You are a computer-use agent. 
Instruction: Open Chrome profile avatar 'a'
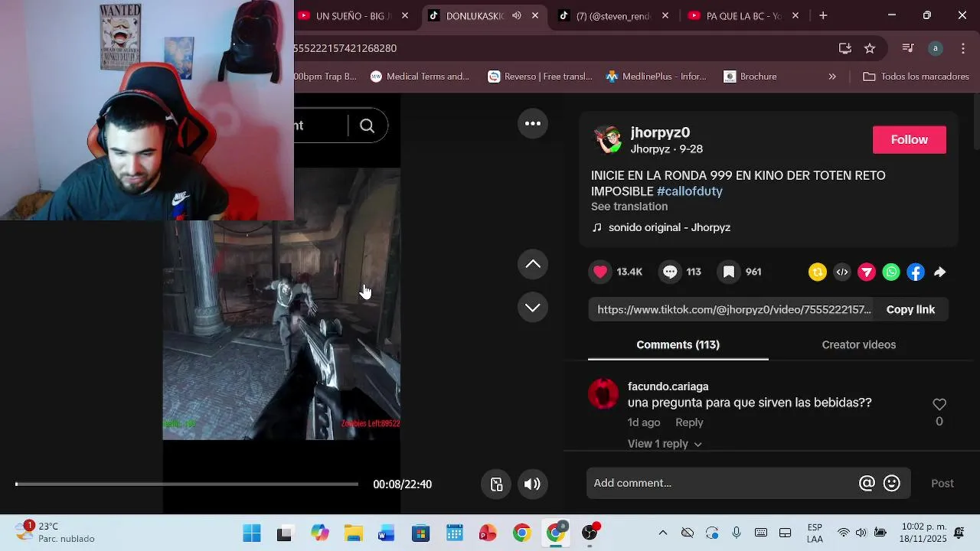935,48
